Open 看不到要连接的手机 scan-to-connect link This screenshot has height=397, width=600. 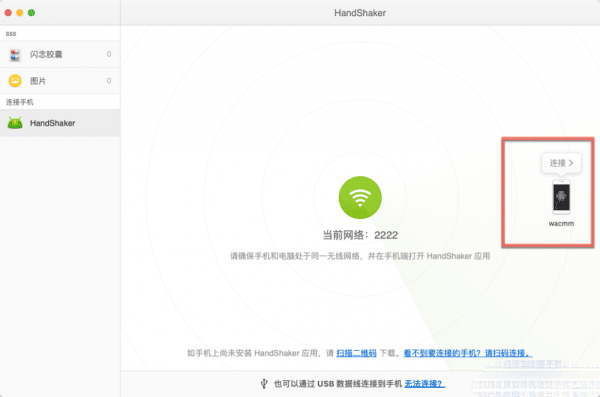(468, 353)
